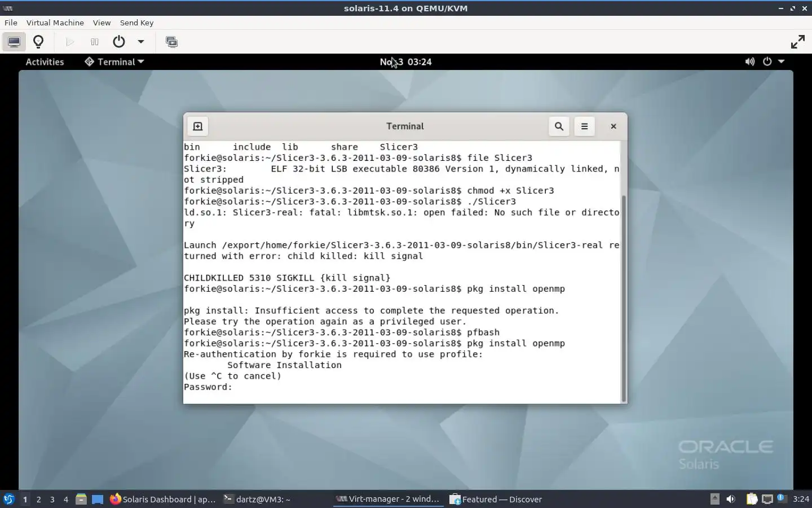Click the GNOME power status icon
812x508 pixels.
coord(767,62)
